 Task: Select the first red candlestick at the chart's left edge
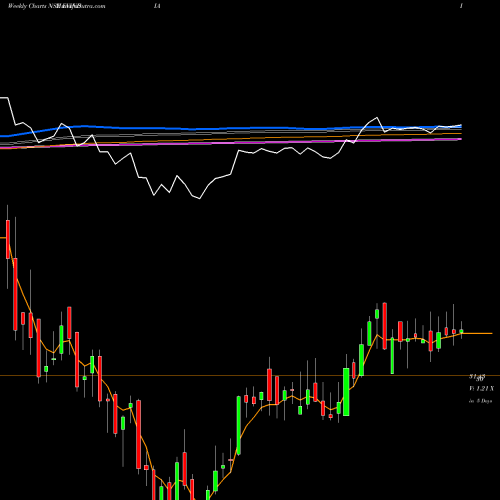(x=8, y=239)
